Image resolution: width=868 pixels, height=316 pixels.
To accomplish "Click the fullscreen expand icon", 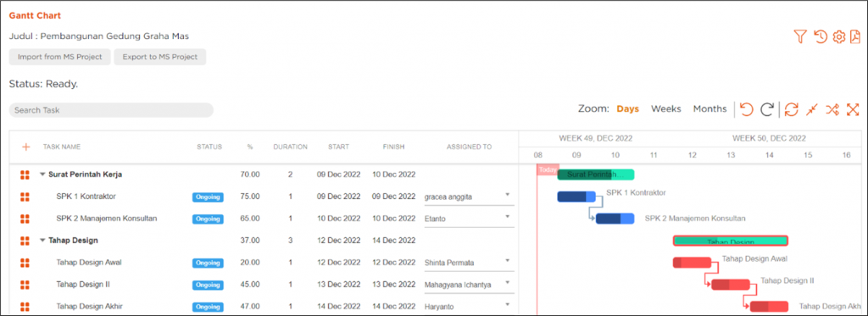I will 853,109.
